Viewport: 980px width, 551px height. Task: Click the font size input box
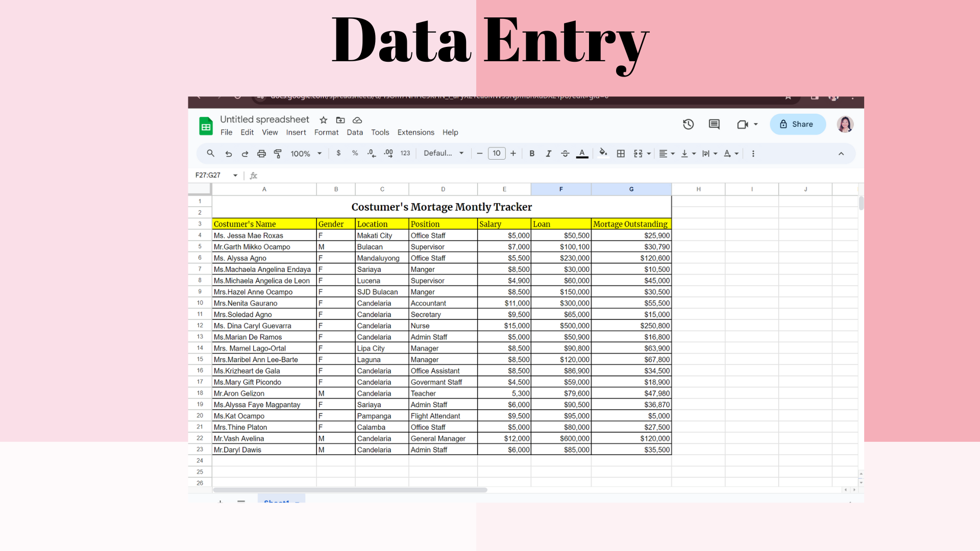point(496,154)
